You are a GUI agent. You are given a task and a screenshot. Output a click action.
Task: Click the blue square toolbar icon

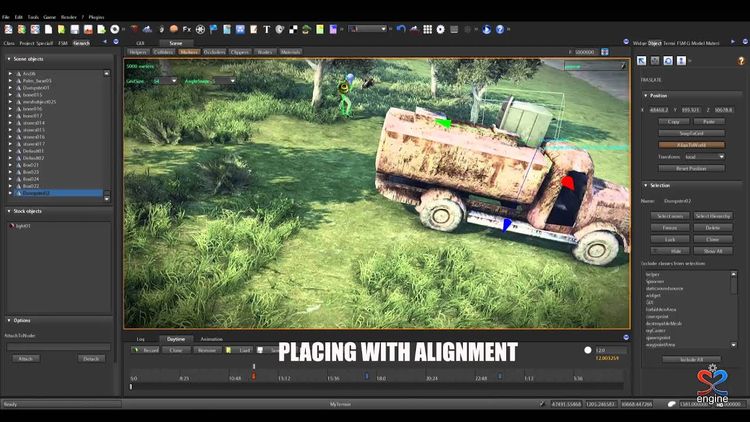point(240,29)
